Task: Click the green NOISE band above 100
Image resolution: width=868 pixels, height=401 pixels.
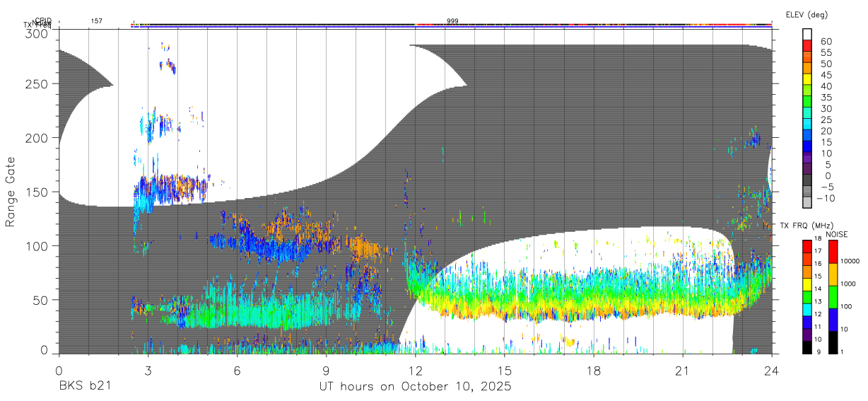Action: [834, 296]
